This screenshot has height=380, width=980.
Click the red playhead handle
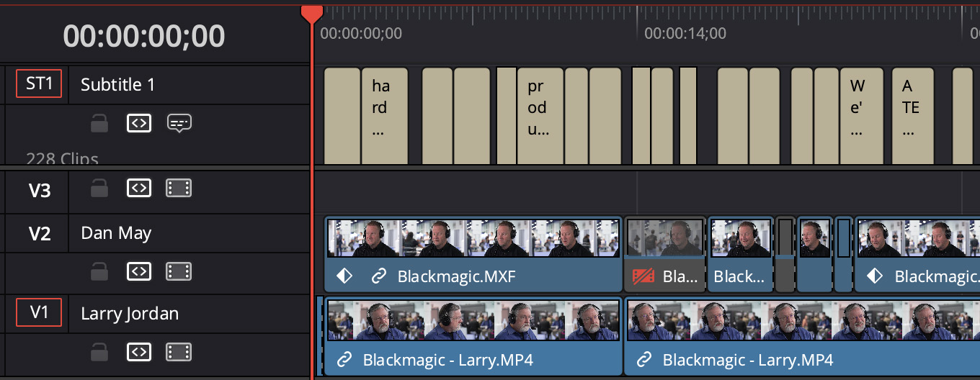(x=311, y=14)
